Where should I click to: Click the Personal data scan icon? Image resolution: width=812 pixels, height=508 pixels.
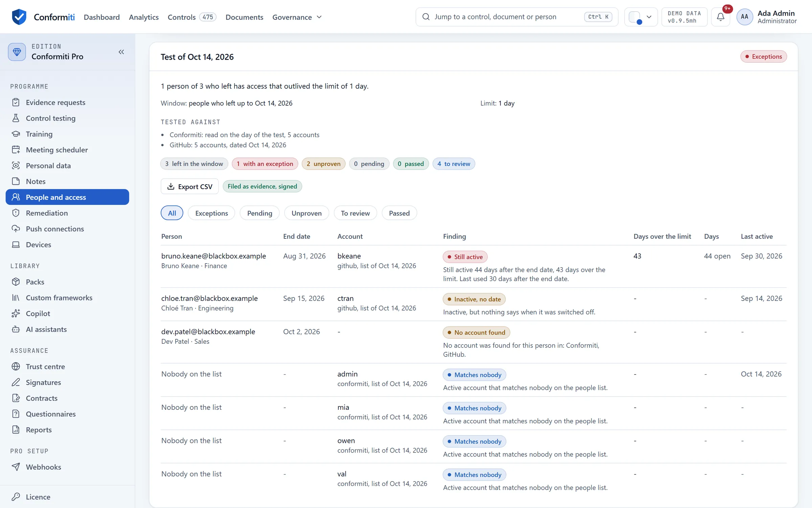[16, 166]
